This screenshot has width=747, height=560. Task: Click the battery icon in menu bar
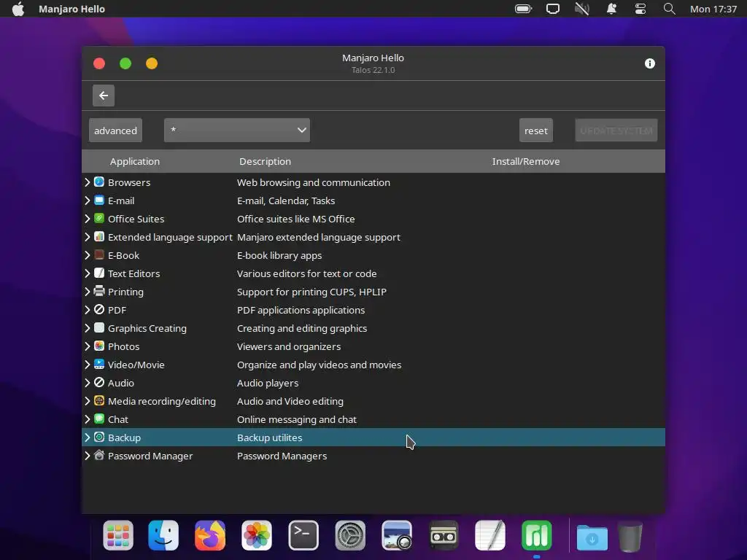point(523,9)
